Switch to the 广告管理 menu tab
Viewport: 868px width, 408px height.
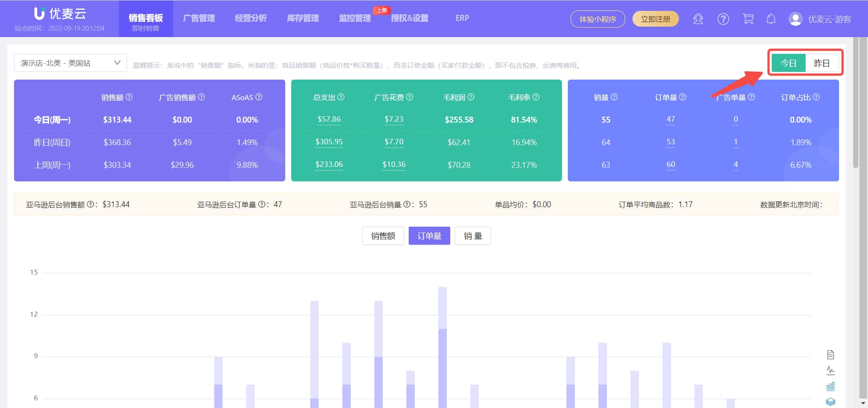click(x=199, y=18)
